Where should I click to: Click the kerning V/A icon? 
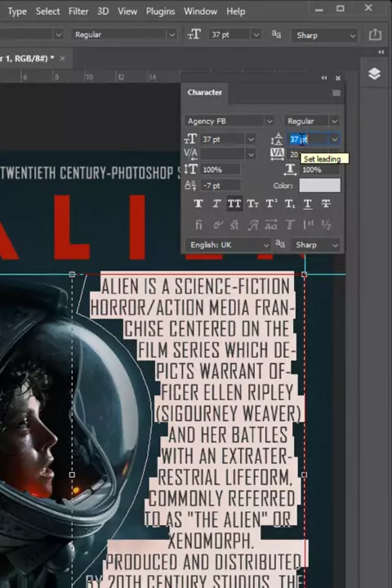tap(190, 154)
